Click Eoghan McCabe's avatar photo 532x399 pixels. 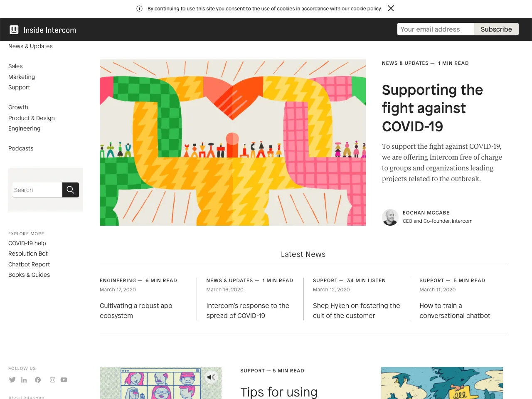click(x=390, y=217)
